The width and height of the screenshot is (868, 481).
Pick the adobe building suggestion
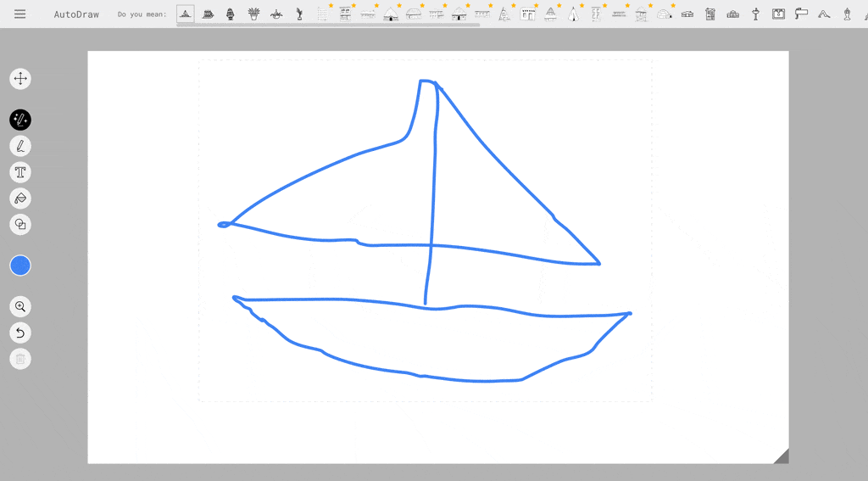(x=527, y=14)
